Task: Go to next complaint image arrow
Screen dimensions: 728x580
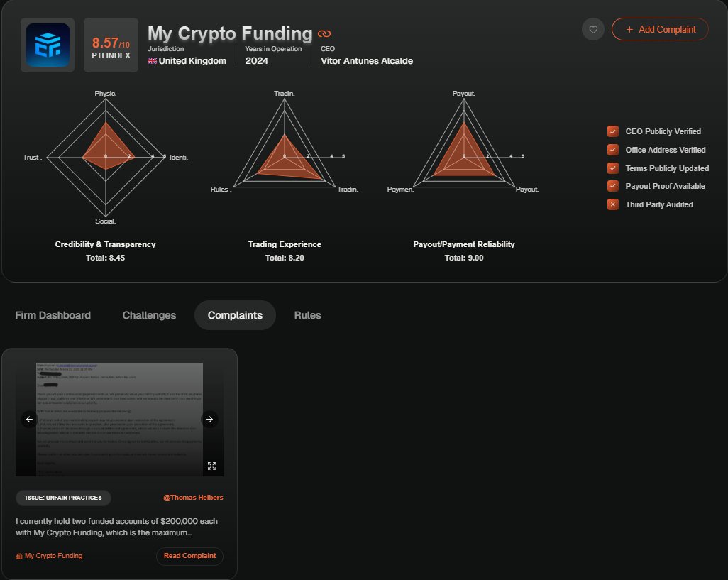Action: coord(209,420)
